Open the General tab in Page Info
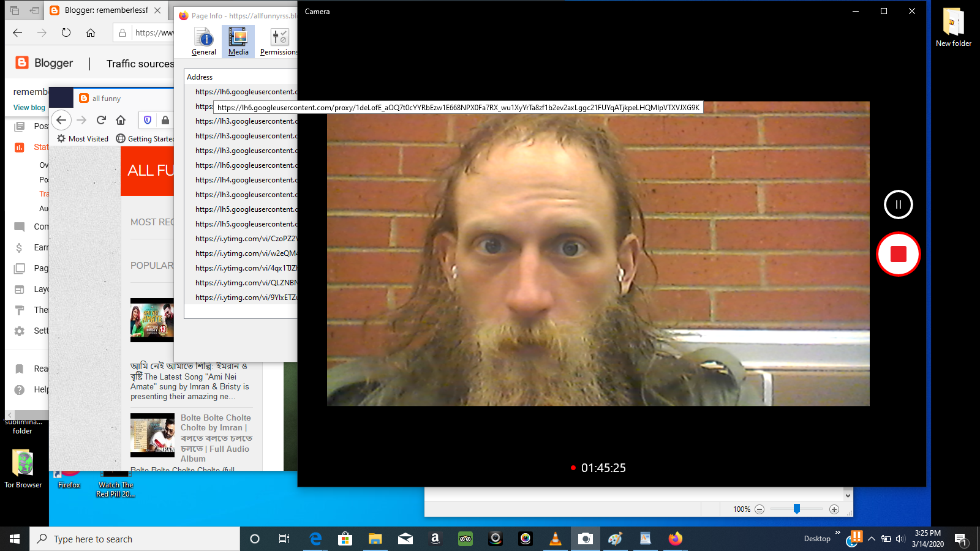The height and width of the screenshot is (551, 980). [x=203, y=42]
